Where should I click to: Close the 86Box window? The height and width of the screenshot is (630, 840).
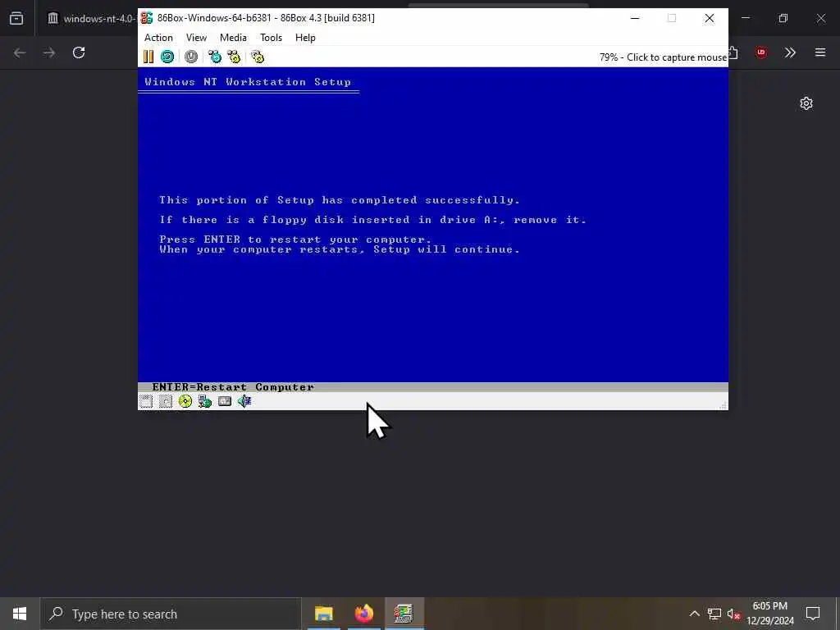click(x=710, y=18)
